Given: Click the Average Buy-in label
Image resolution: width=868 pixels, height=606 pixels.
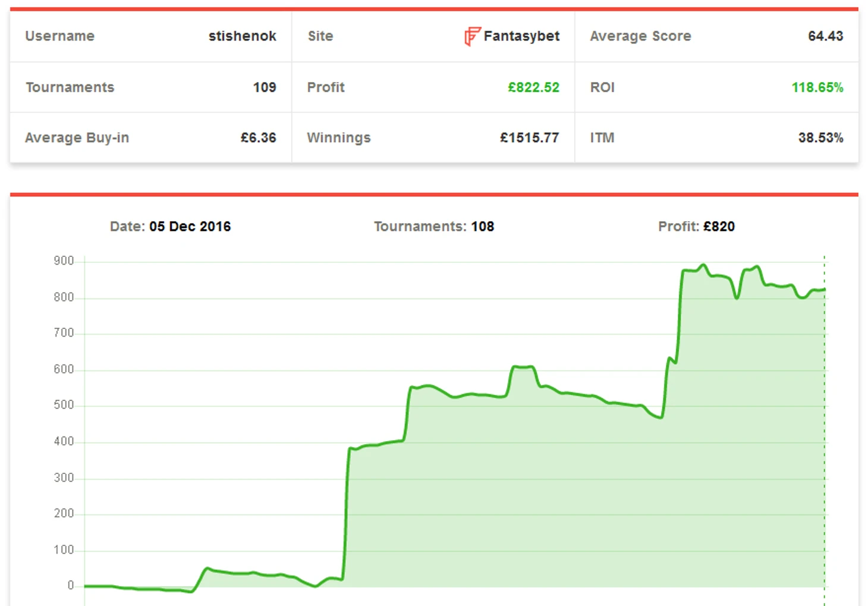Looking at the screenshot, I should pyautogui.click(x=77, y=138).
